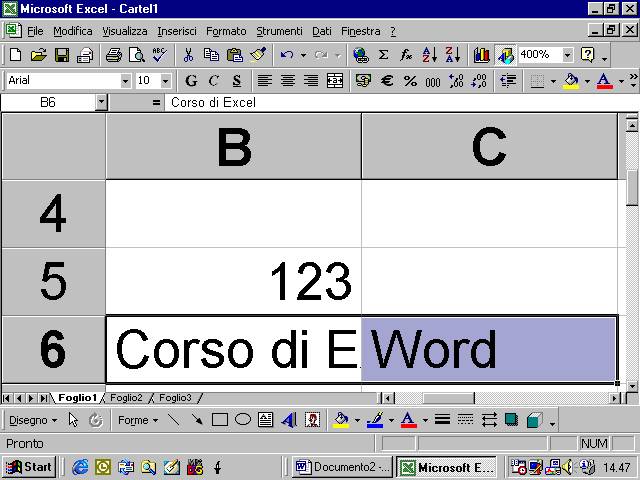Image resolution: width=640 pixels, height=480 pixels.
Task: Undo the last action
Action: pyautogui.click(x=287, y=55)
